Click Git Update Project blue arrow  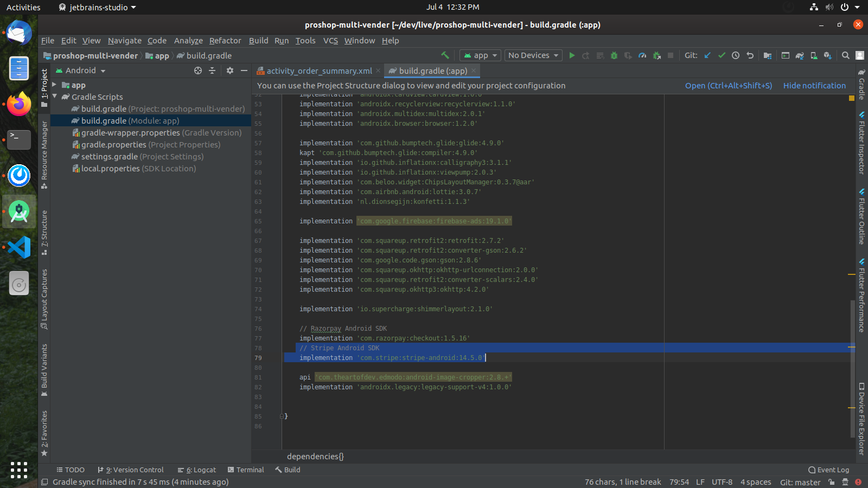point(707,55)
